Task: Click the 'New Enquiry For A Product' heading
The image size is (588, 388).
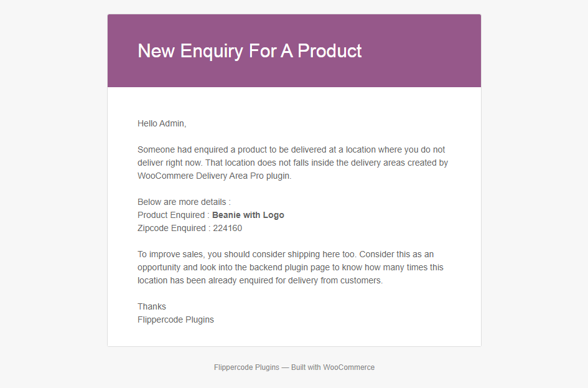Action: pos(250,51)
